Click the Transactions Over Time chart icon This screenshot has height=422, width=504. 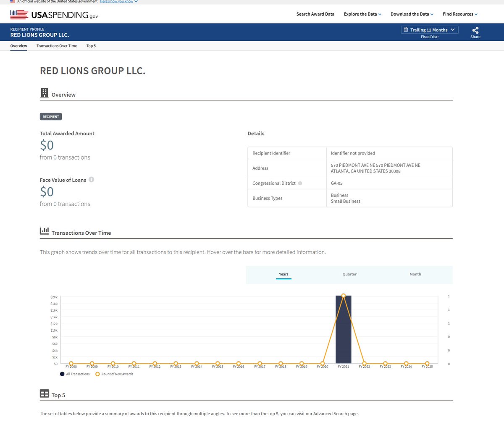coord(44,231)
